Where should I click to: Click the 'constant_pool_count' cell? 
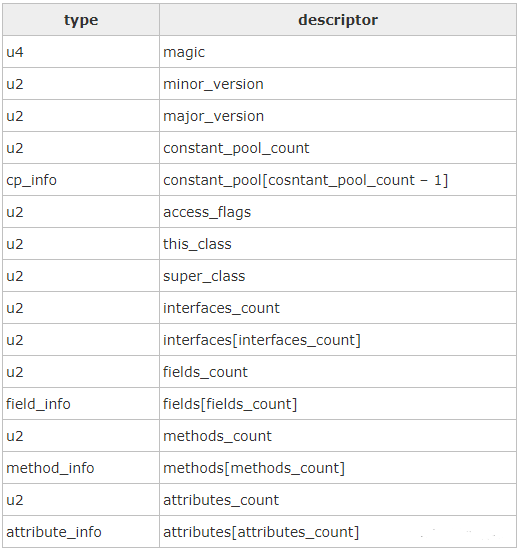click(x=338, y=148)
